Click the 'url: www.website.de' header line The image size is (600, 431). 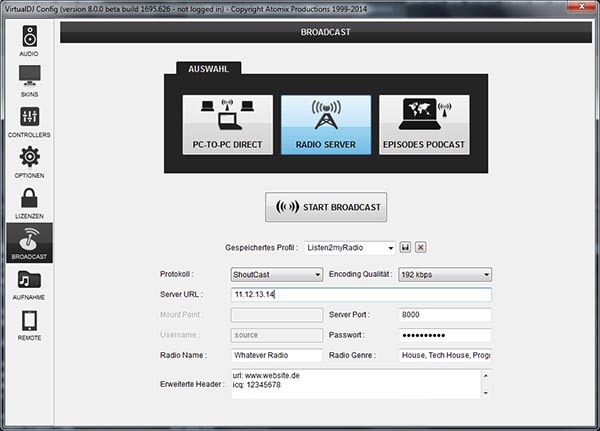point(266,375)
